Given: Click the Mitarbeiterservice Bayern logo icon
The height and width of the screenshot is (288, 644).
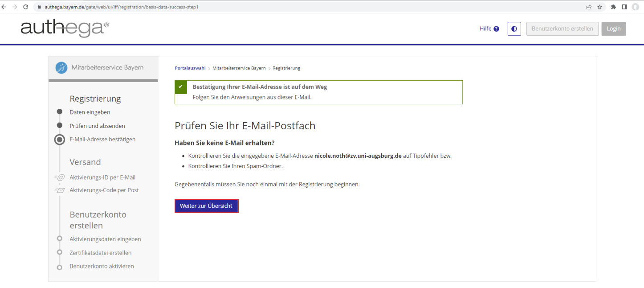Looking at the screenshot, I should [61, 68].
